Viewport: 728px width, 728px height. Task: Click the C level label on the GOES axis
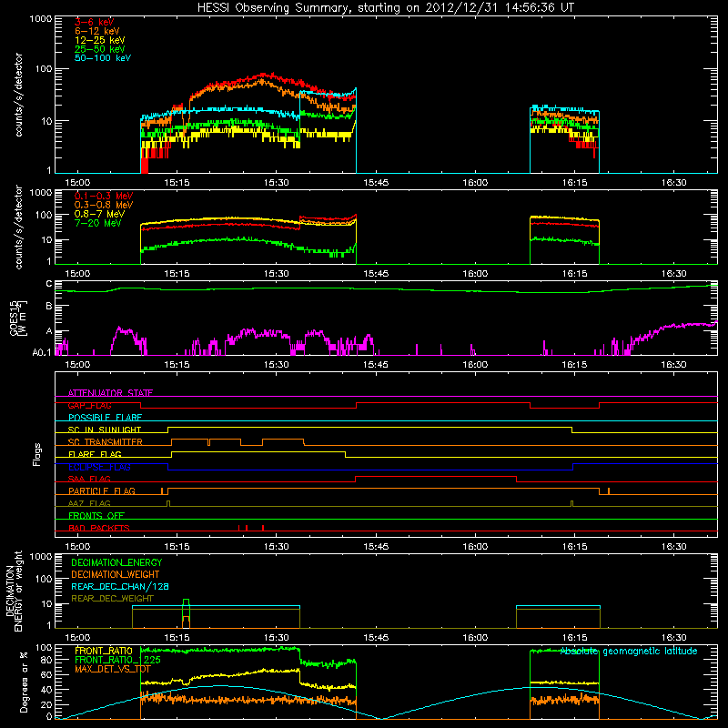pos(49,284)
